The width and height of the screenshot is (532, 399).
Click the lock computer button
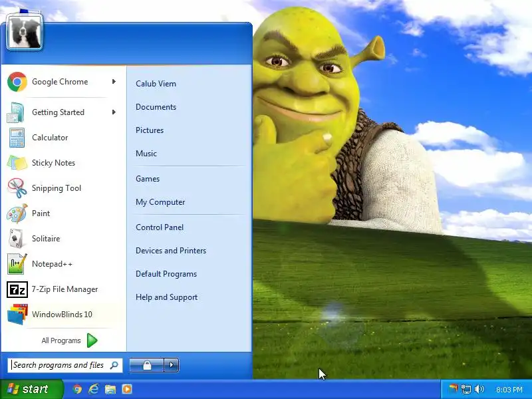pyautogui.click(x=147, y=365)
